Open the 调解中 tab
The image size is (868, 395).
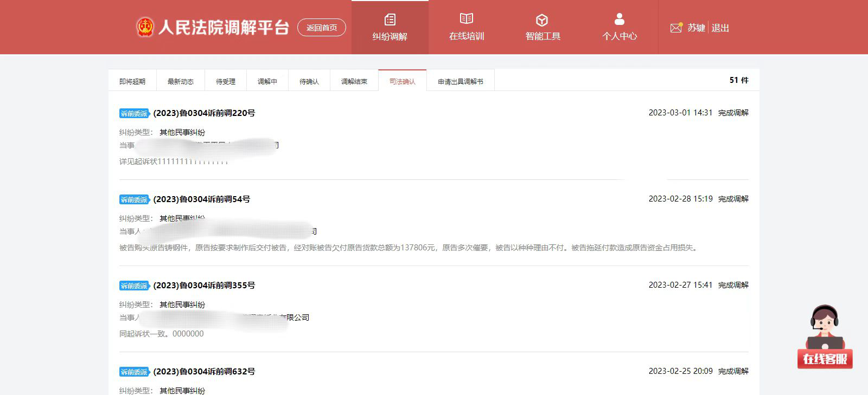coord(267,81)
